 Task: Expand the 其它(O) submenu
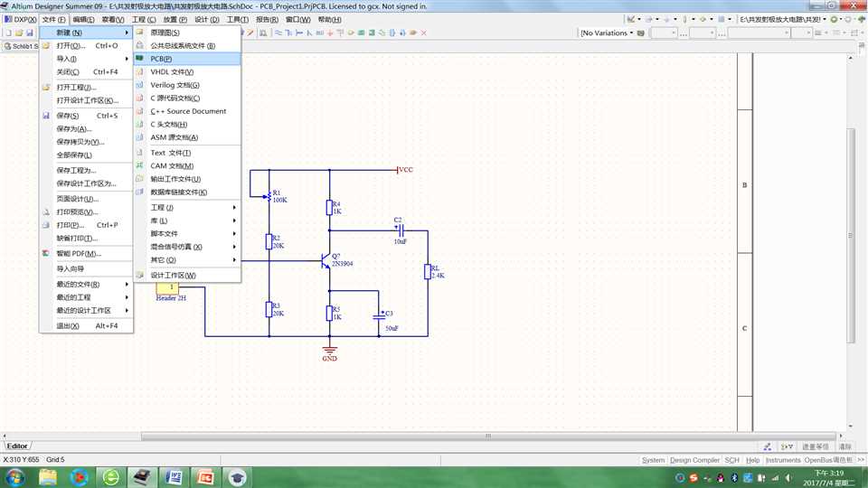[187, 260]
